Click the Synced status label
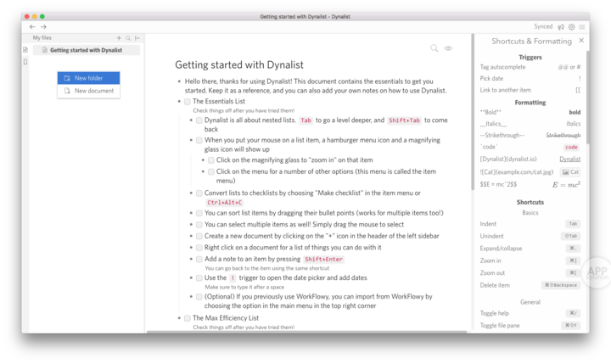Screen dimensions: 611x364 pyautogui.click(x=543, y=26)
